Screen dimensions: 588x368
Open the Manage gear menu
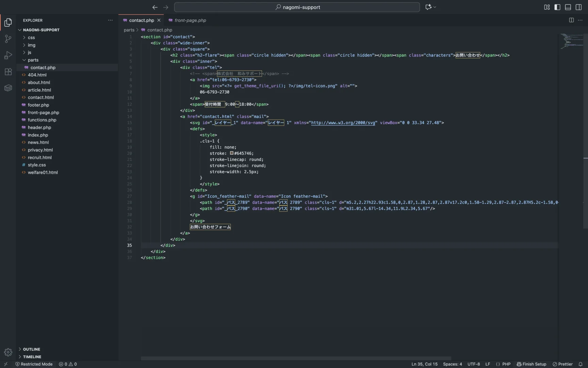(8, 352)
